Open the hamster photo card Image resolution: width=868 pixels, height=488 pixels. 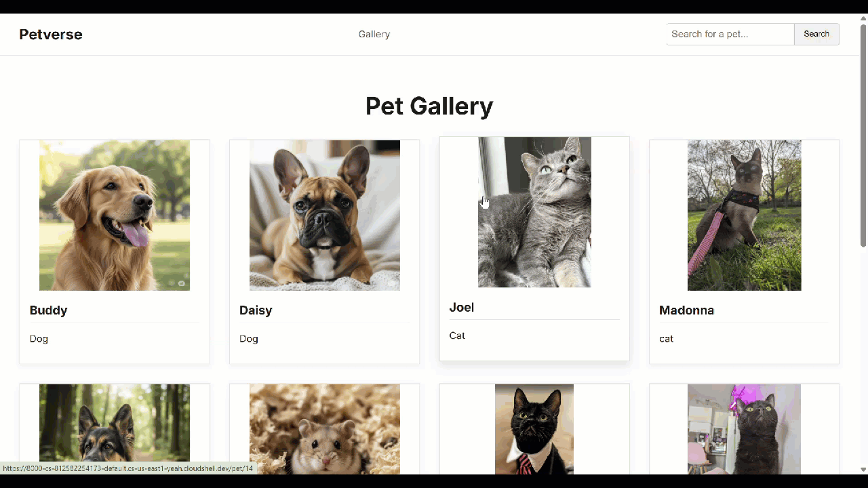tap(325, 429)
